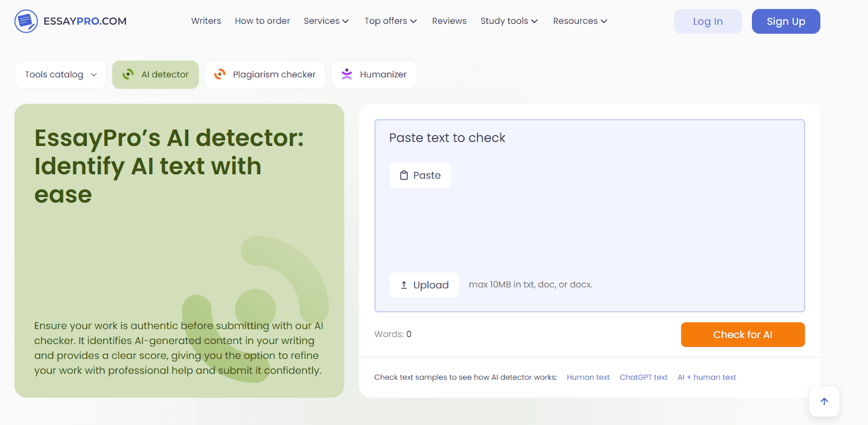Click the EssayPro's AI detector heading
This screenshot has width=868, height=425.
169,166
